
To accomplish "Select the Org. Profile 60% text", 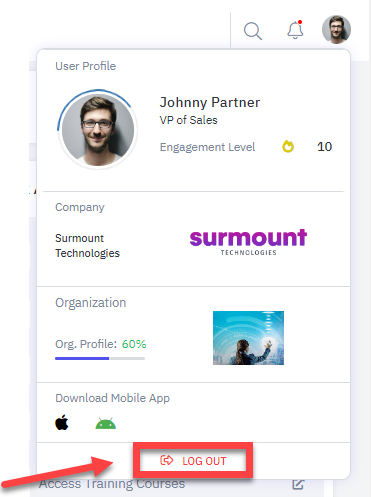I will pos(101,344).
